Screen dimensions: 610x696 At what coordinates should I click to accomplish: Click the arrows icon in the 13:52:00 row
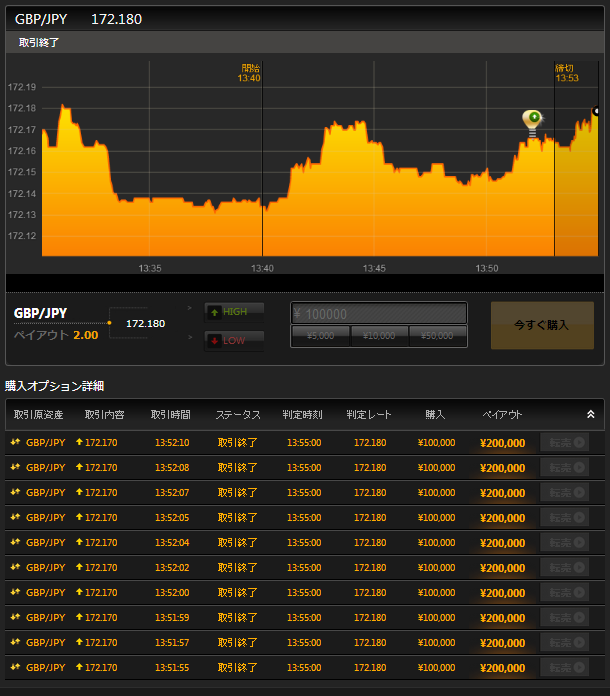tap(16, 592)
